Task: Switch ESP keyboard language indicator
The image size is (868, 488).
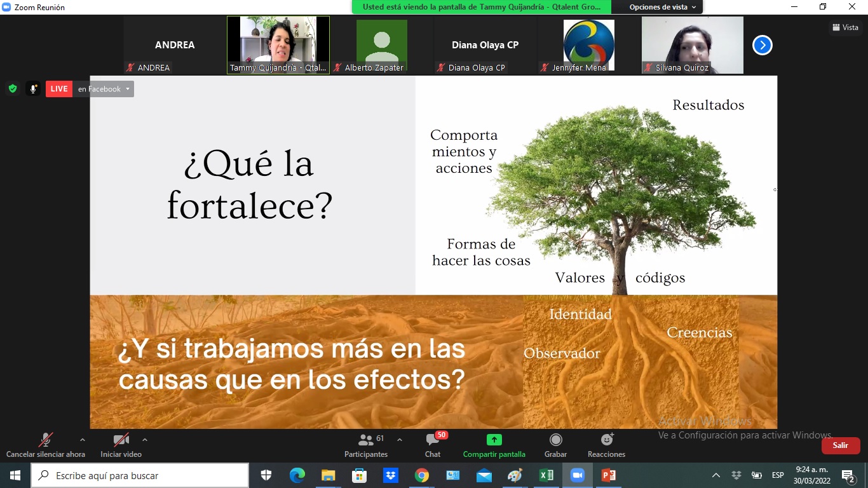Action: click(x=778, y=475)
